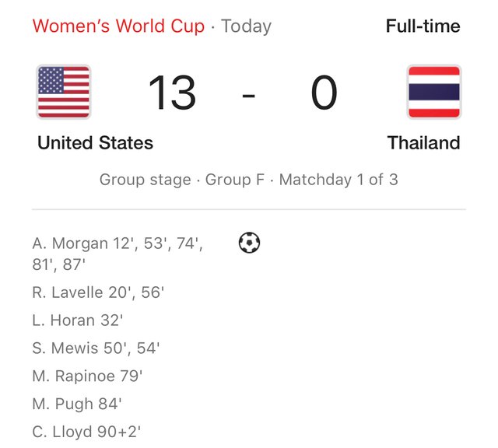The height and width of the screenshot is (448, 498).
Task: Click the soccer ball goal icon
Action: pyautogui.click(x=249, y=243)
